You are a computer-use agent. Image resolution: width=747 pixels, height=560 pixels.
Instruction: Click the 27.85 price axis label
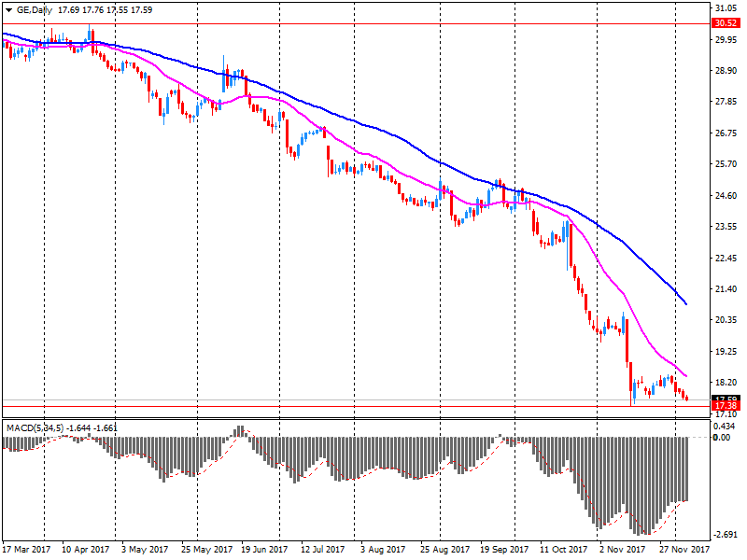726,102
